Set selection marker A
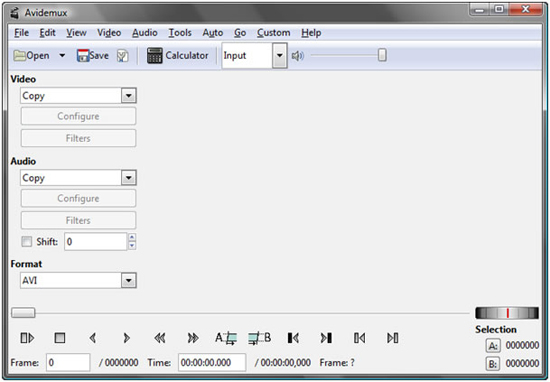 226,338
